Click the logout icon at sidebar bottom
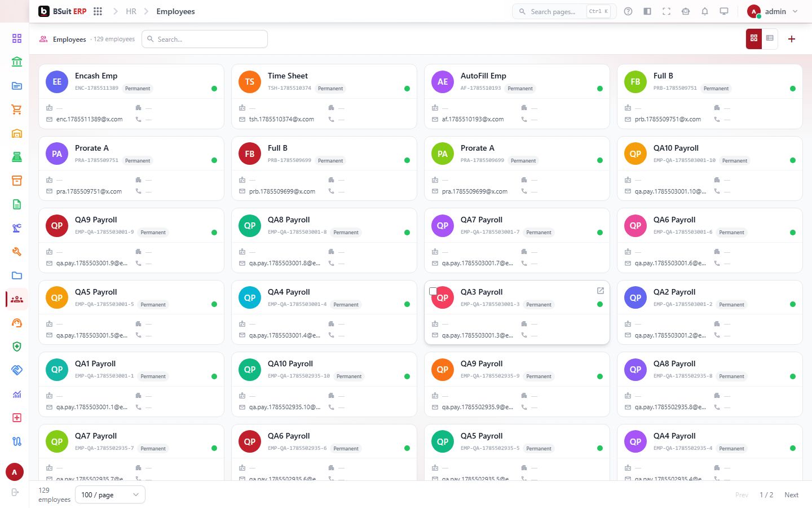812x508 pixels. click(15, 492)
